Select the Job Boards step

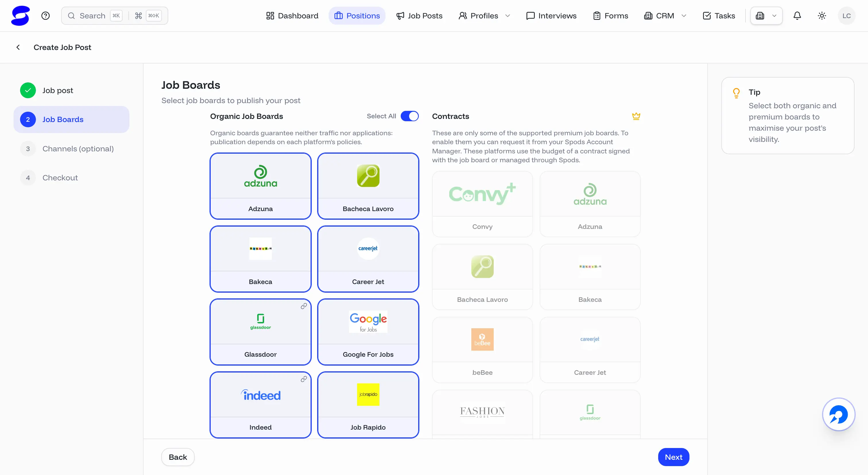[x=71, y=119]
